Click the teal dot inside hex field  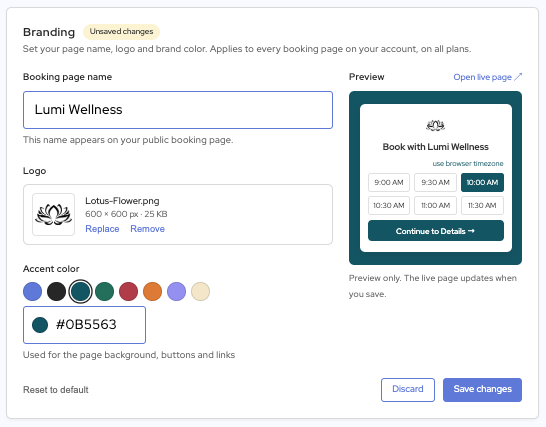tap(40, 325)
